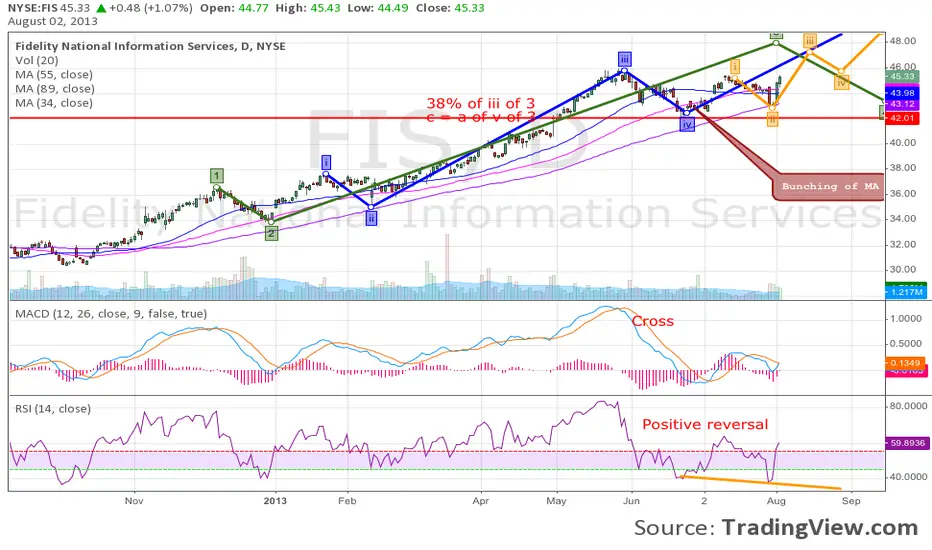Click the orange wave iii label
932x550 pixels.
(x=810, y=40)
